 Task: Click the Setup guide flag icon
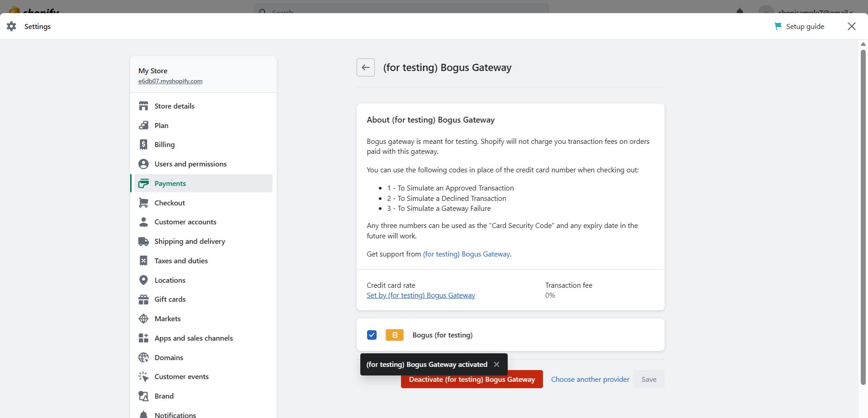(x=778, y=26)
